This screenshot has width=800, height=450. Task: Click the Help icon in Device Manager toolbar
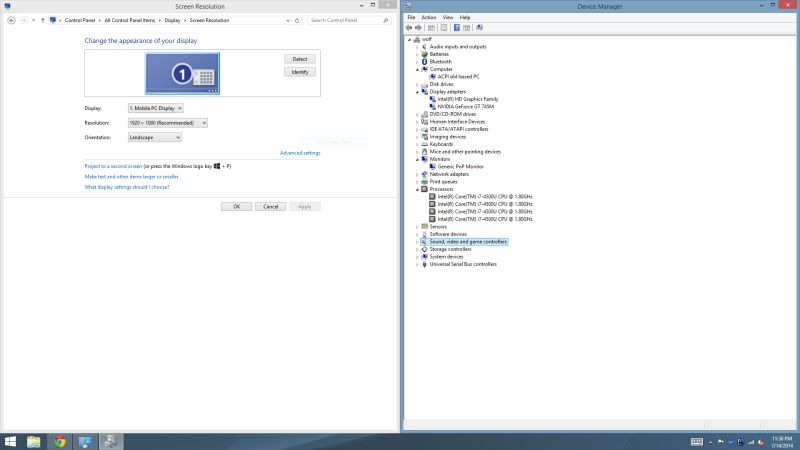[x=457, y=28]
